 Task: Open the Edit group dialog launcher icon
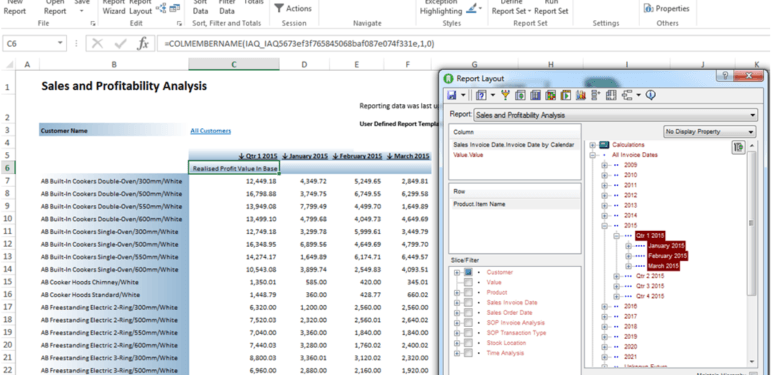[x=179, y=23]
